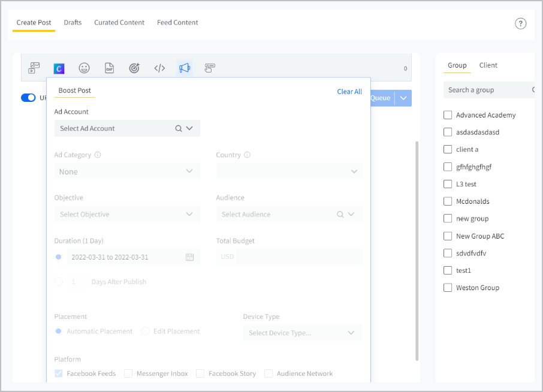Click the megaphone Boost Post icon
Image resolution: width=543 pixels, height=392 pixels.
[x=185, y=68]
